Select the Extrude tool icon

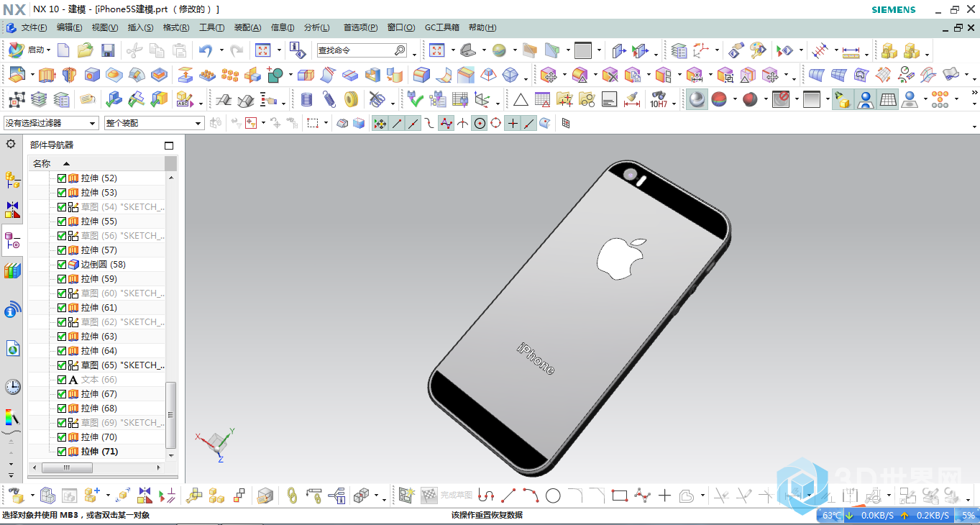(x=47, y=75)
